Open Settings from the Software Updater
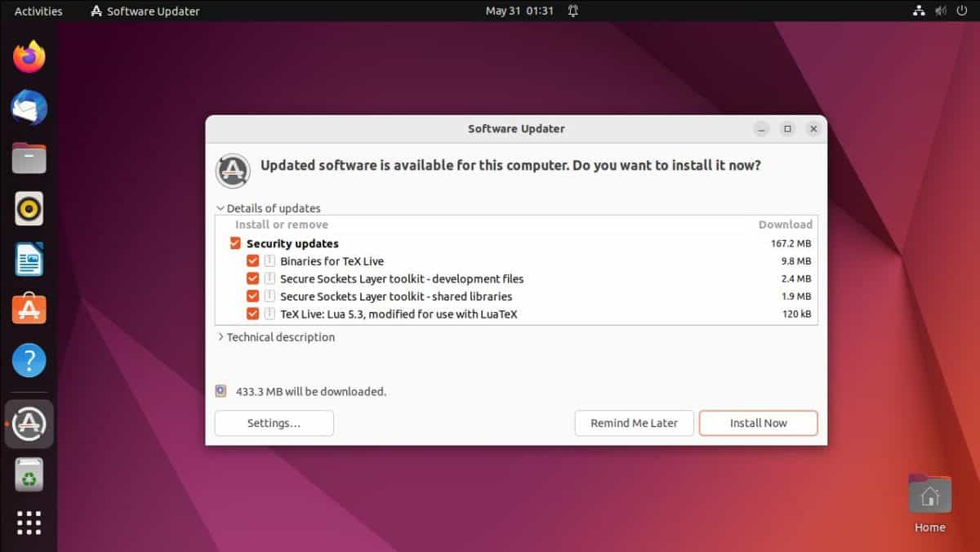The image size is (980, 552). pos(274,423)
